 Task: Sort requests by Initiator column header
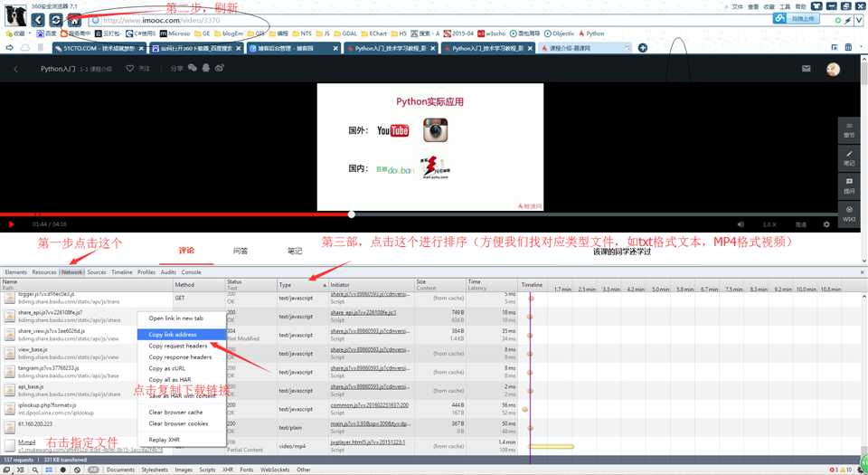pos(372,285)
